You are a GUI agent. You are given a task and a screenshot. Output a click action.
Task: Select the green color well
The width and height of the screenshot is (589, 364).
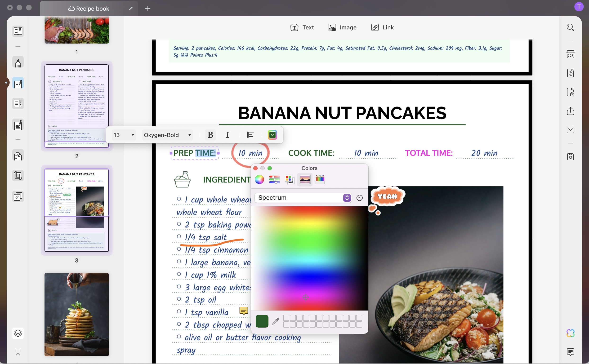click(x=262, y=321)
